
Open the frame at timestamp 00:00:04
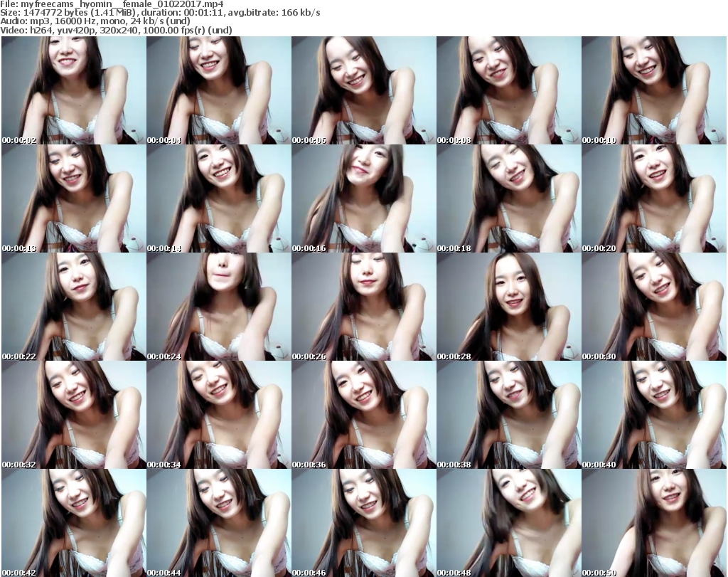pyautogui.click(x=219, y=90)
